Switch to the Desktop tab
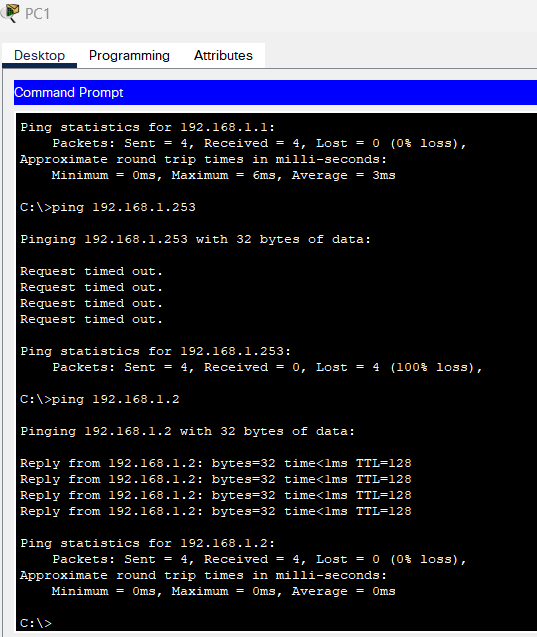537x637 pixels. click(39, 55)
